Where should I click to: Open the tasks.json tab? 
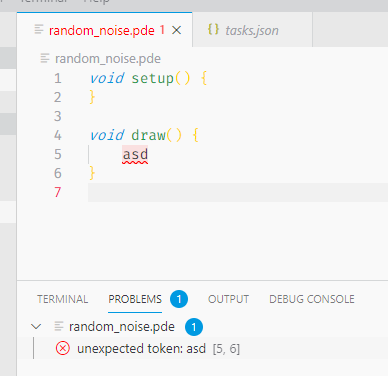coord(252,31)
